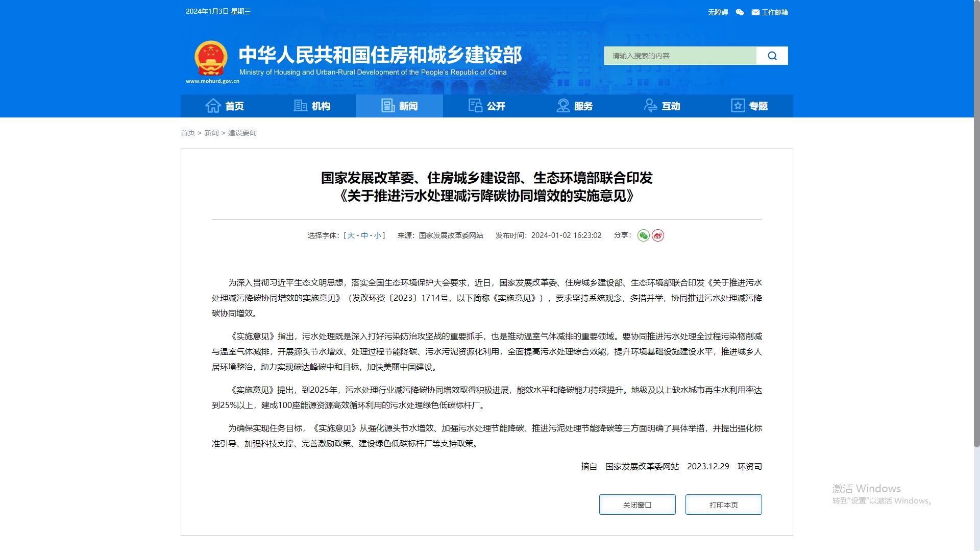Go to 新闻 in breadcrumb

(211, 133)
